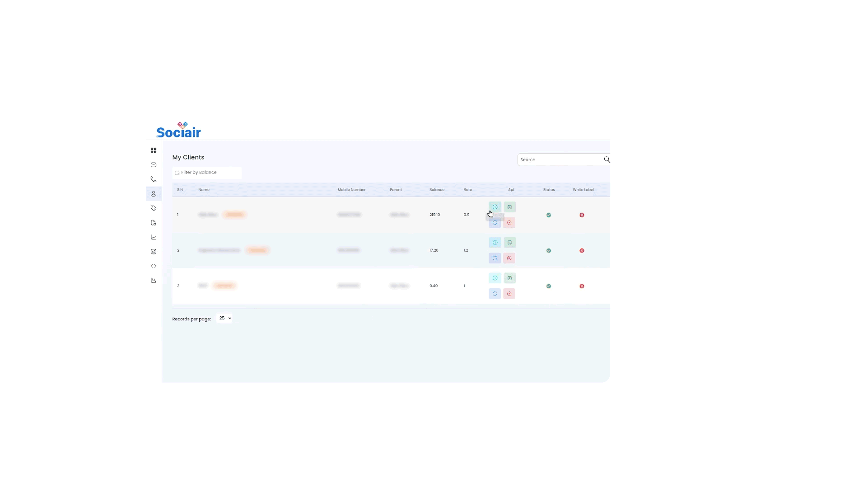Click the envelope messages icon in sidebar
Screen dimensions: 868x488
pyautogui.click(x=154, y=165)
